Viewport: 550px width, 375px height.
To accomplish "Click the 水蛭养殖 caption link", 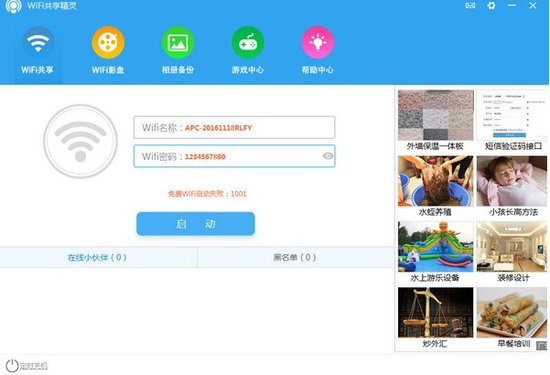I will tap(435, 212).
